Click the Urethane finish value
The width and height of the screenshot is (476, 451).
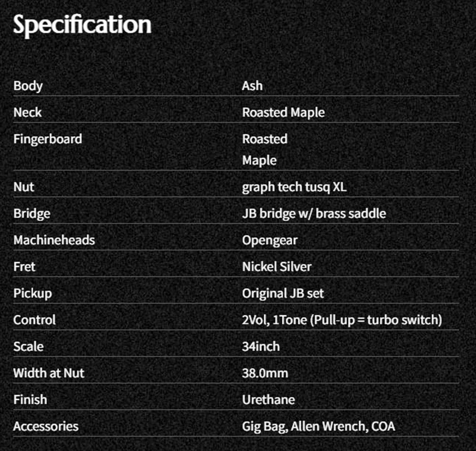pyautogui.click(x=268, y=400)
